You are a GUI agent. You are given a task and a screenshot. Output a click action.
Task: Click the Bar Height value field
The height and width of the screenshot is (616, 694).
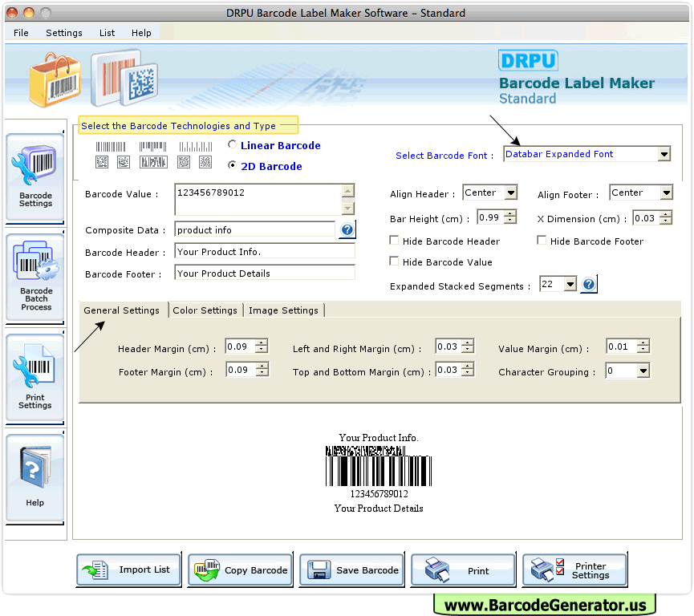click(x=490, y=217)
